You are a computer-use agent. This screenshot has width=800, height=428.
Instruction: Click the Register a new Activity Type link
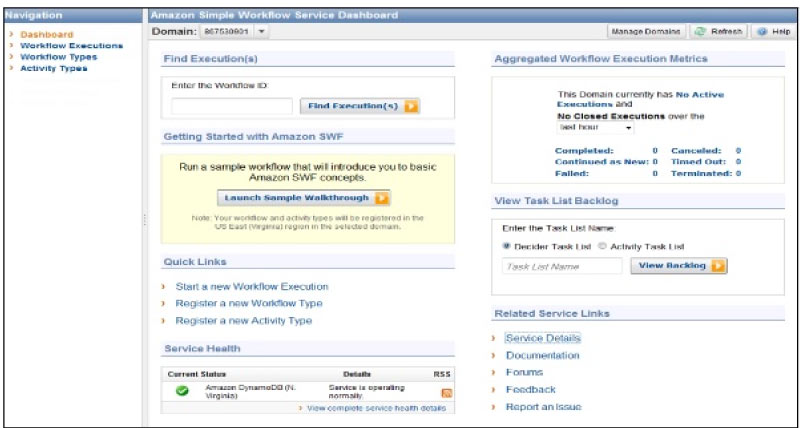pyautogui.click(x=244, y=321)
